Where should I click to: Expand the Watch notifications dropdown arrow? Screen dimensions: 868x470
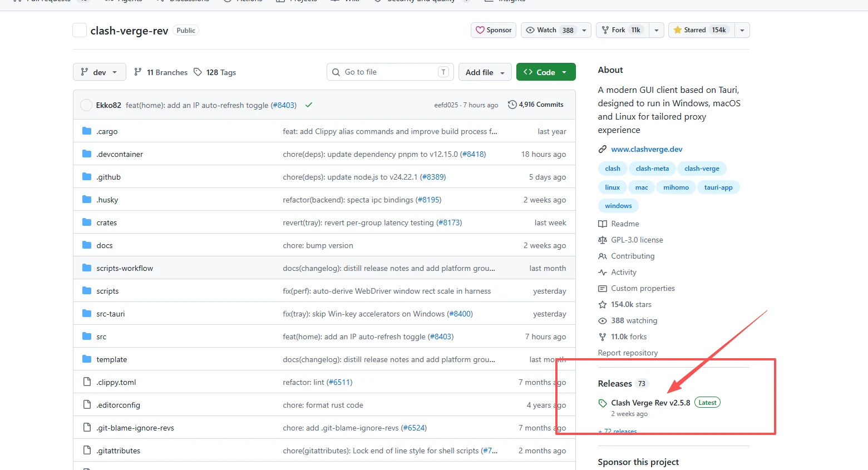pyautogui.click(x=584, y=31)
